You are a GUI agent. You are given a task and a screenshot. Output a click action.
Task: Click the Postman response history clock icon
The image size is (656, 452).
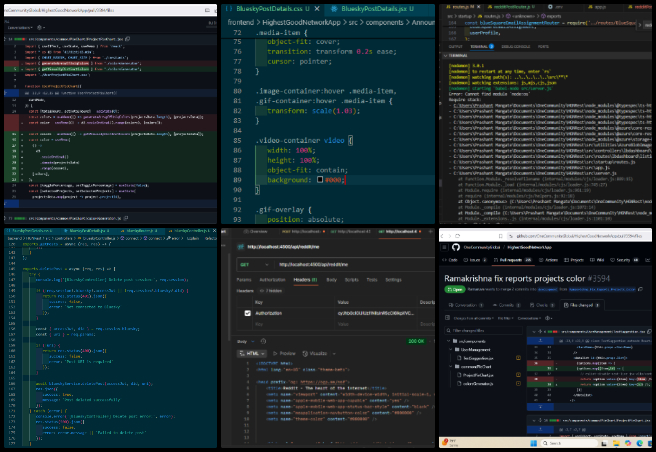[x=263, y=342]
